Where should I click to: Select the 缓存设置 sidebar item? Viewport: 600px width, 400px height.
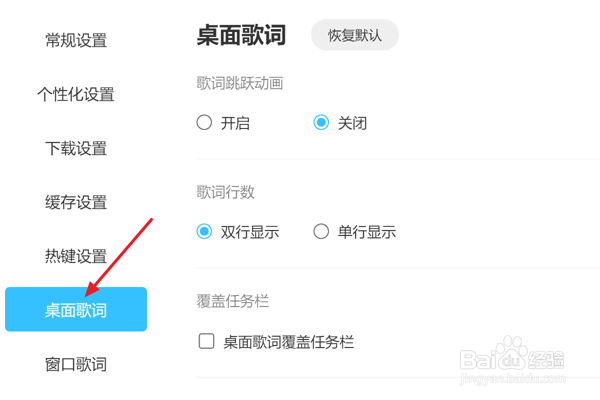76,202
